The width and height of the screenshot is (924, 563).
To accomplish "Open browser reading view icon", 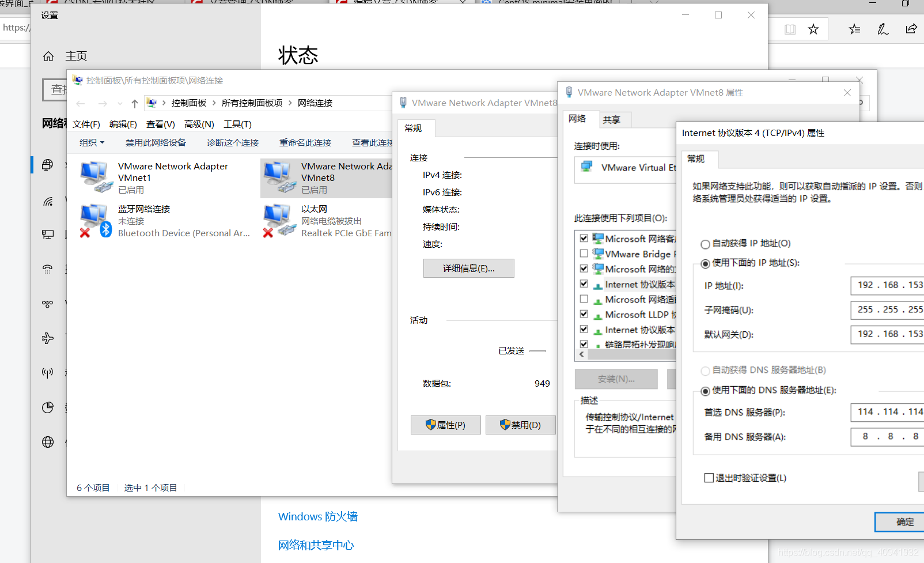I will click(x=790, y=29).
